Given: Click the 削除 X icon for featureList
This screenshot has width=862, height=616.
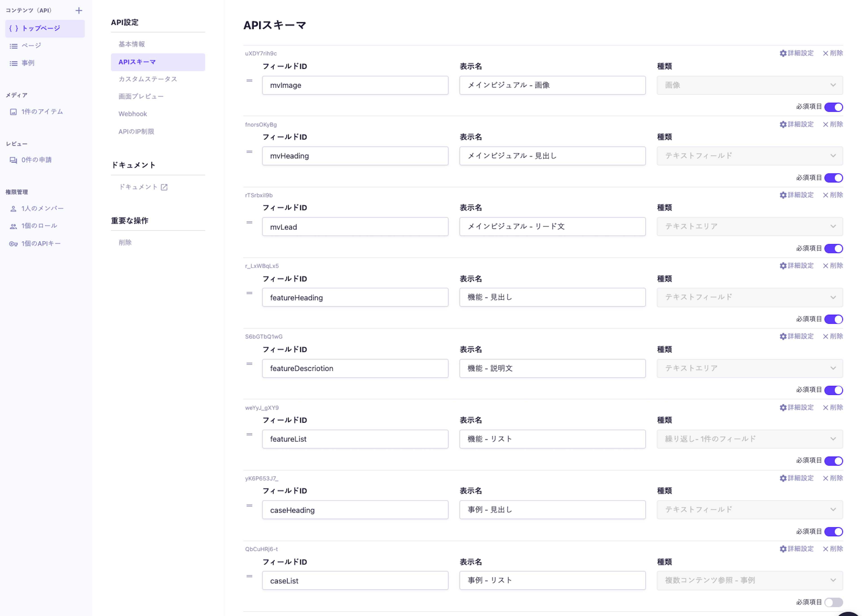Looking at the screenshot, I should [x=825, y=408].
